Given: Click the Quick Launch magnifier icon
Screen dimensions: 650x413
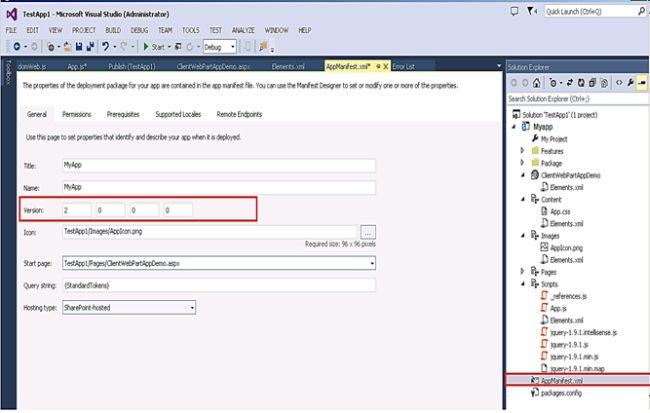Looking at the screenshot, I should tap(641, 11).
